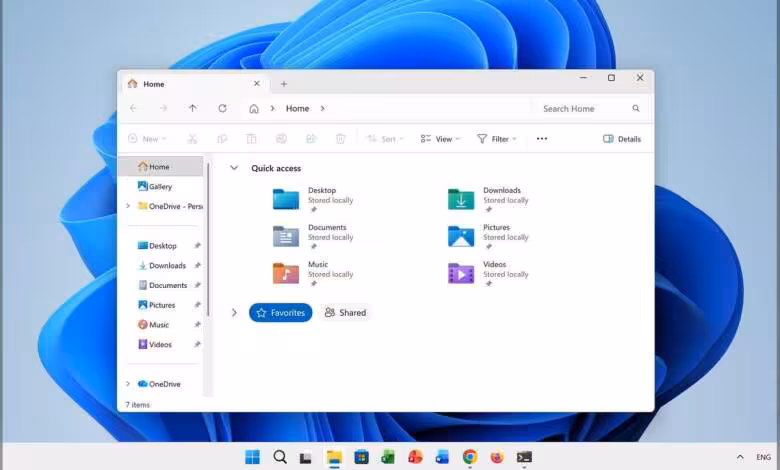Click the ENG language indicator

tap(764, 457)
